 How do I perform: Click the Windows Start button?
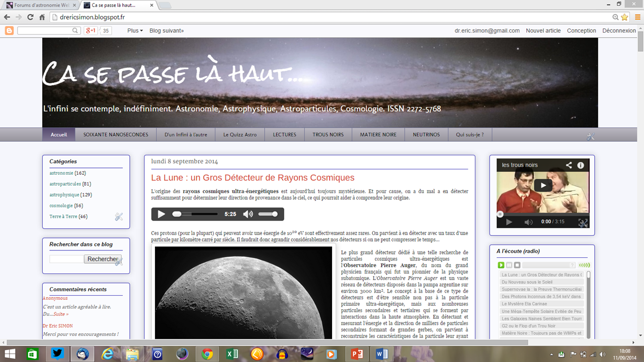point(10,354)
